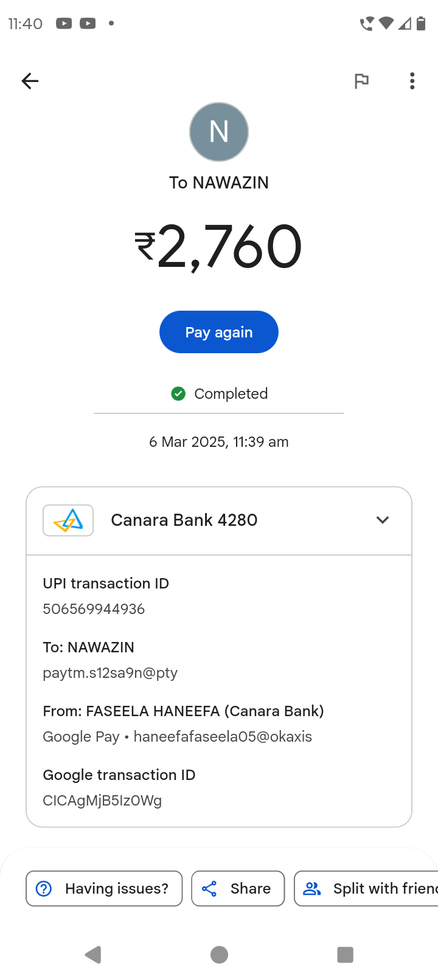This screenshot has height=980, width=438.
Task: Open the three-dot overflow menu
Action: click(x=412, y=81)
